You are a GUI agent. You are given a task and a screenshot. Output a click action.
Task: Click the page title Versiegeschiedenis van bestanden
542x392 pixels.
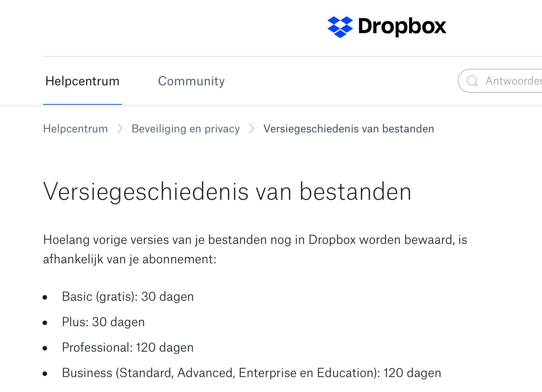pos(227,192)
